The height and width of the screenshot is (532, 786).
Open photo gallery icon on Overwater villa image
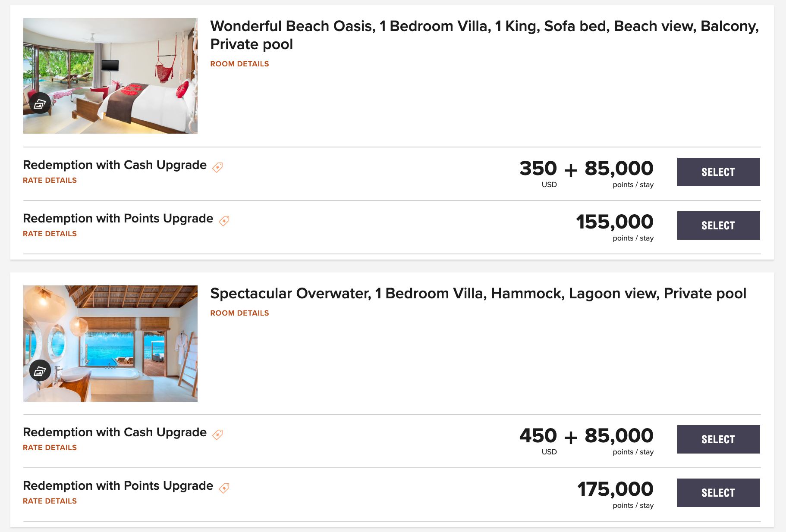pyautogui.click(x=40, y=370)
